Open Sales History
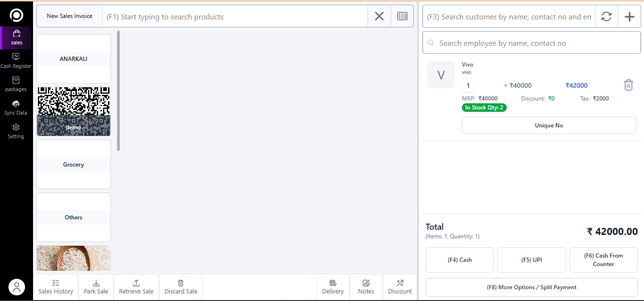The image size is (644, 301). tap(56, 287)
